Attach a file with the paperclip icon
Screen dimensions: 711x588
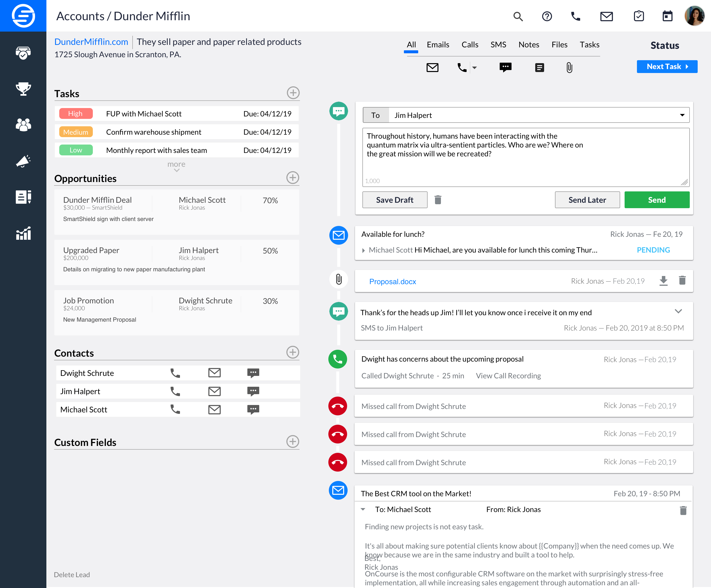click(569, 68)
